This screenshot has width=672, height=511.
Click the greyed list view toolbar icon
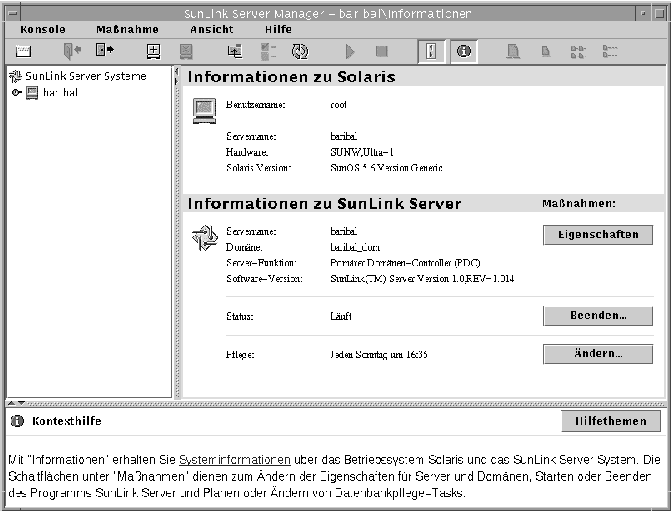tap(578, 52)
